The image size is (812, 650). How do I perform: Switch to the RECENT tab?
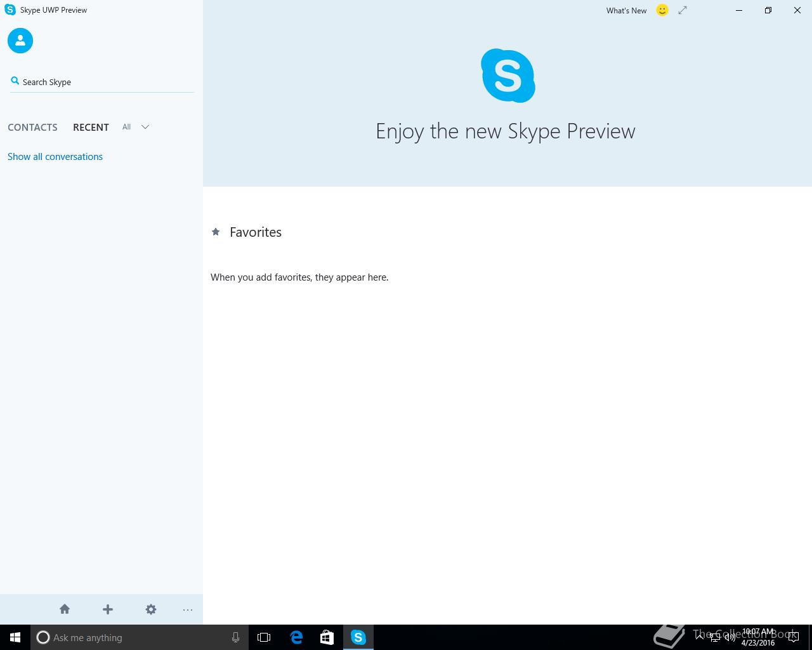(x=91, y=127)
